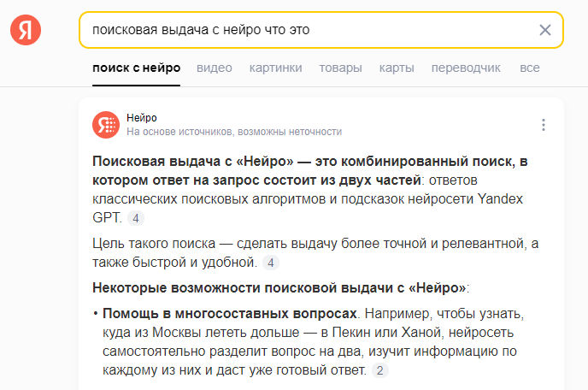Click «Помощь в многосоставных вопросах» bullet text
588x390 pixels.
[x=230, y=313]
